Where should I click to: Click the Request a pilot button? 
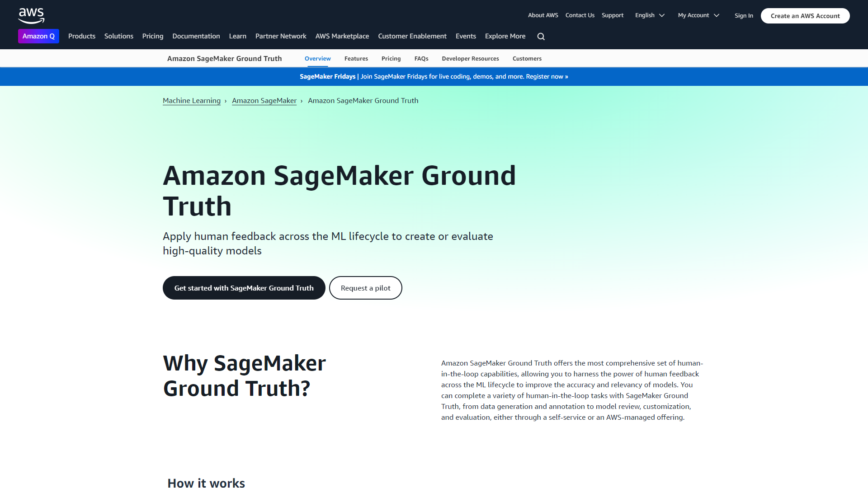[365, 288]
